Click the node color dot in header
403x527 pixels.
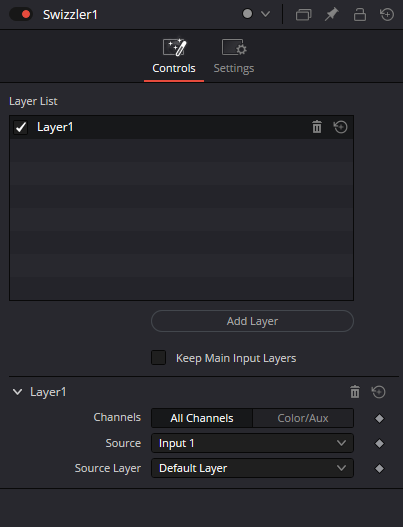247,14
